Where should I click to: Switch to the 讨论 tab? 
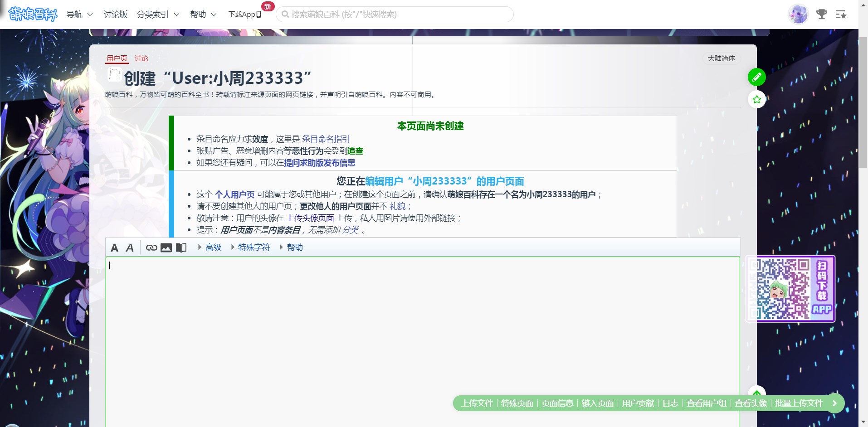[x=141, y=58]
